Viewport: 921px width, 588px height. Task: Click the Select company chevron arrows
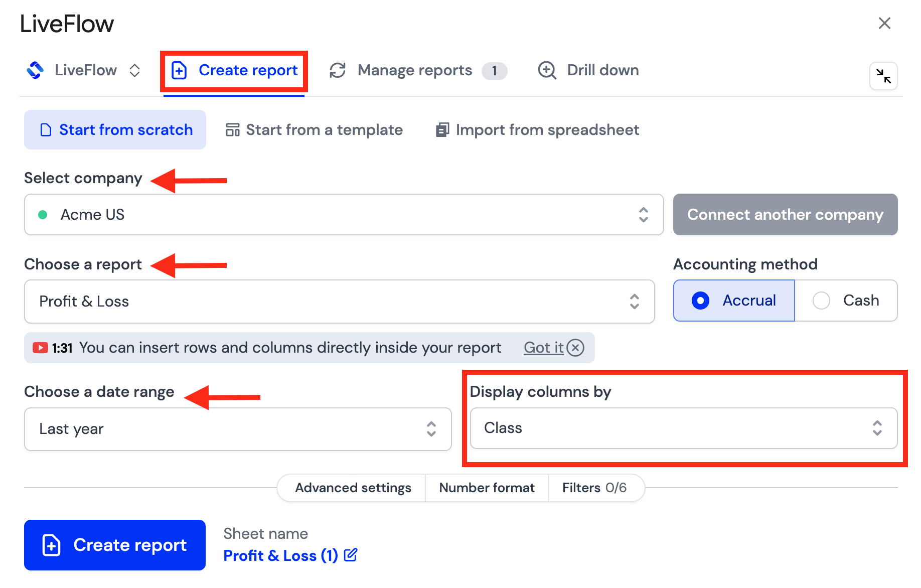[x=644, y=215]
